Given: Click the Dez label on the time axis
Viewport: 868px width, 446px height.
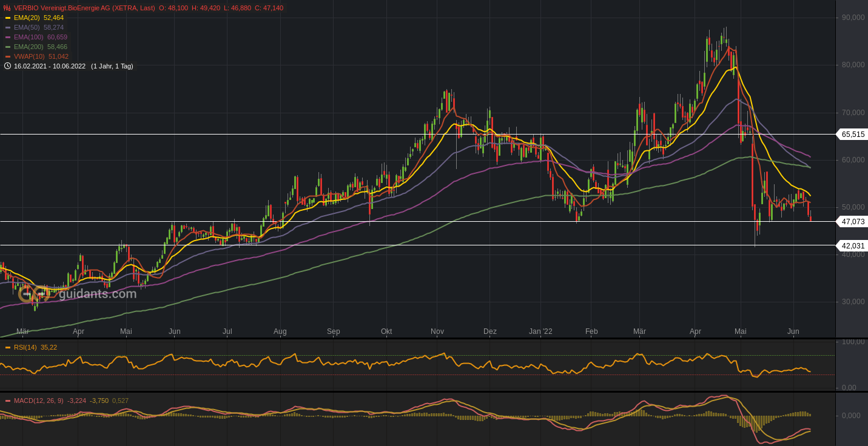Looking at the screenshot, I should coord(490,331).
